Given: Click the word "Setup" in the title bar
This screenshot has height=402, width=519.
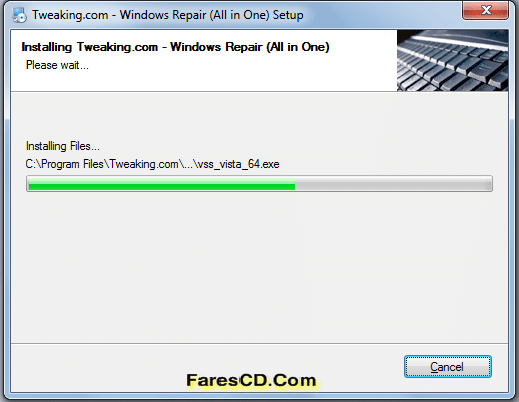Looking at the screenshot, I should pyautogui.click(x=288, y=15).
